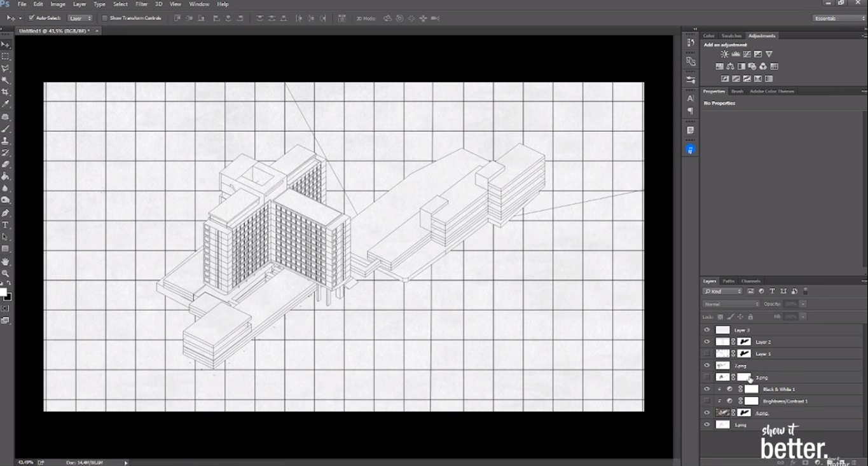
Task: Show the Layer 1 visibility eye
Action: [x=706, y=353]
